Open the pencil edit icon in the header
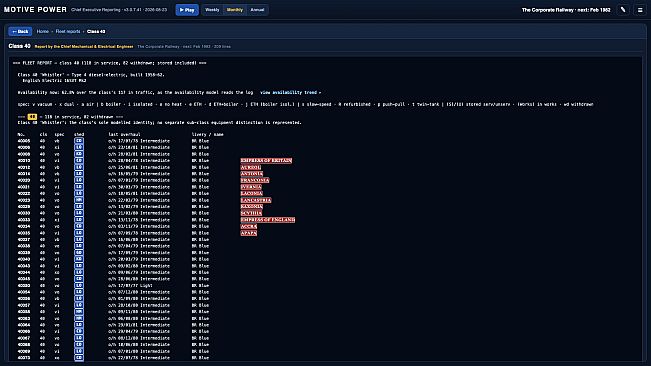This screenshot has height=366, width=651. click(623, 10)
